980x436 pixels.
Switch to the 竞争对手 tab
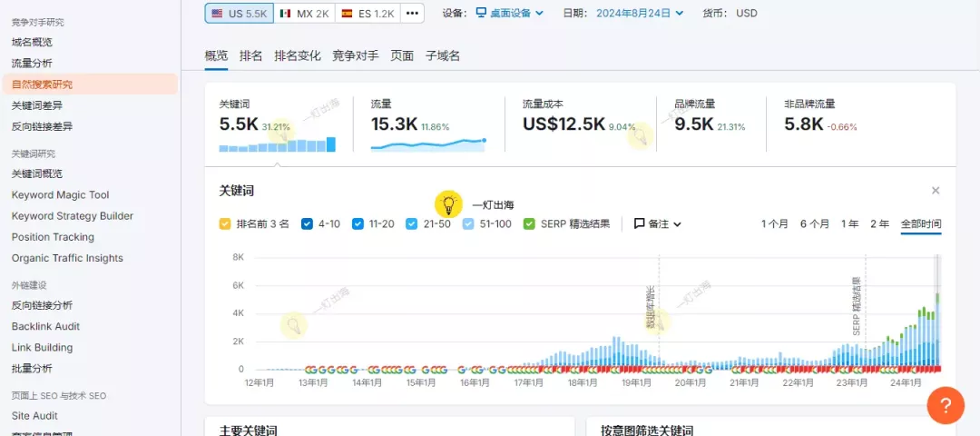[x=356, y=55]
